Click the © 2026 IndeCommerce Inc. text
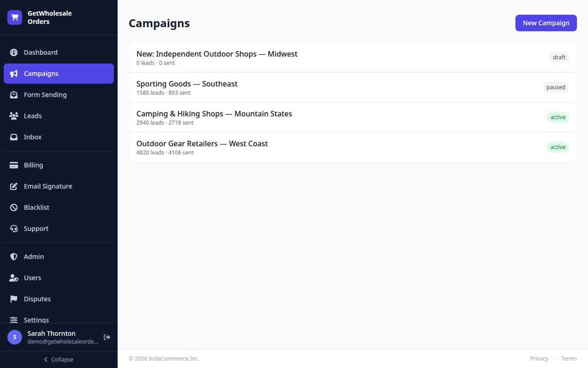The height and width of the screenshot is (368, 588). click(164, 359)
